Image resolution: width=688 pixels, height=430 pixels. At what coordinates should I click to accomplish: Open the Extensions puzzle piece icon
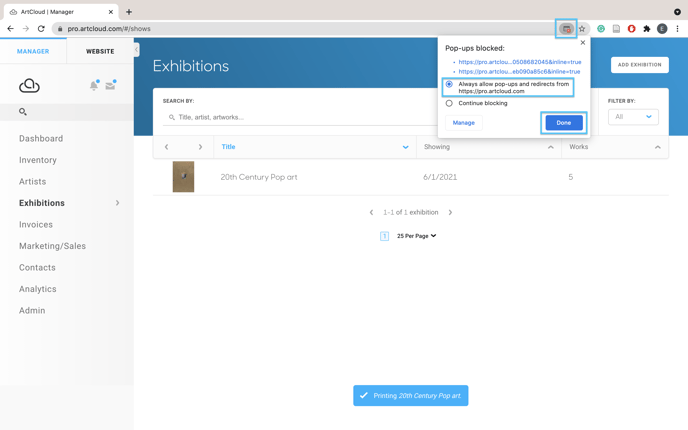(x=646, y=29)
